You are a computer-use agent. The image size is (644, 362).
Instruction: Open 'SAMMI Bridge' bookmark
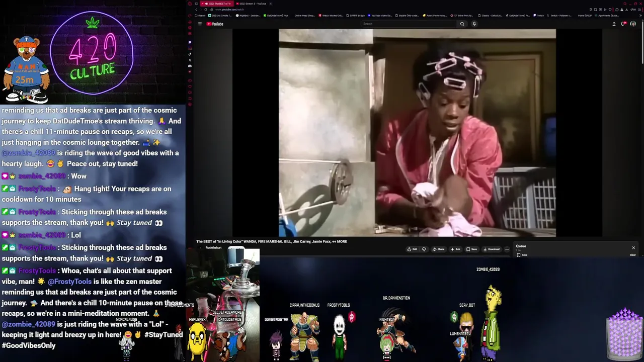(x=355, y=16)
